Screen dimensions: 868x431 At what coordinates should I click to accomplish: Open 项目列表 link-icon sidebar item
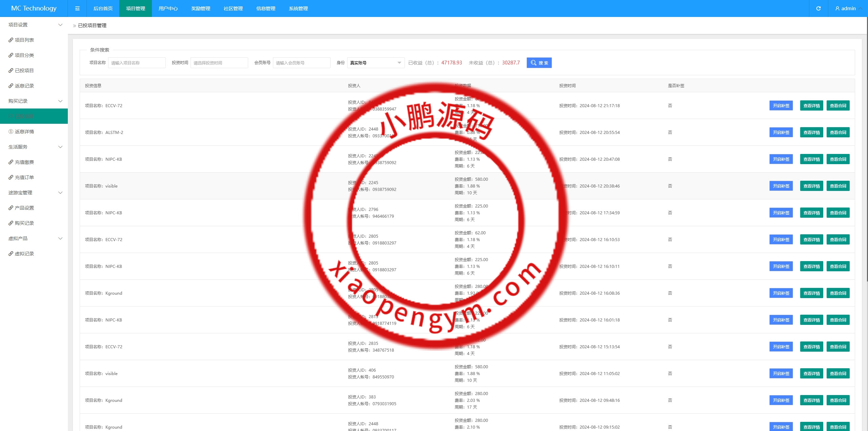point(24,40)
